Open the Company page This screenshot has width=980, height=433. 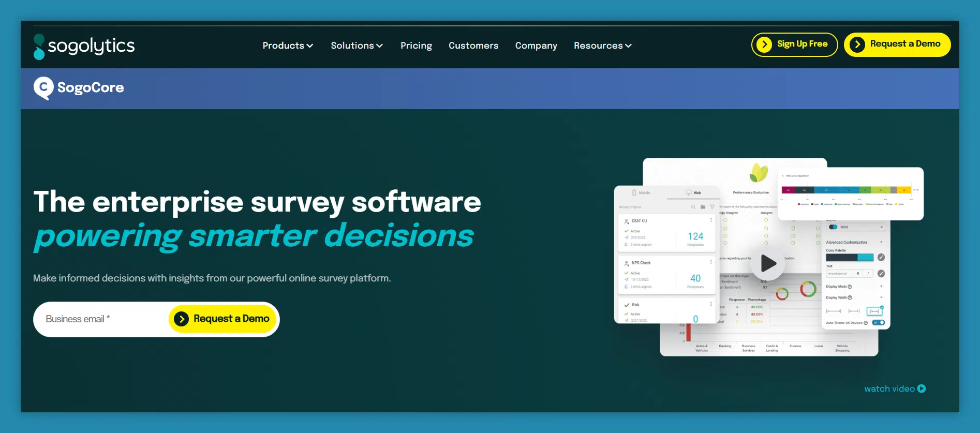coord(536,46)
